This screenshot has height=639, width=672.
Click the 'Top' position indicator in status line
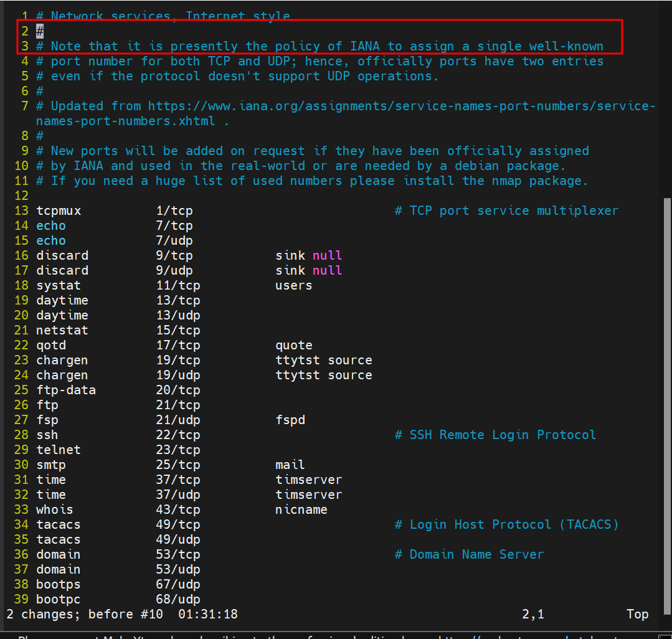pos(637,614)
